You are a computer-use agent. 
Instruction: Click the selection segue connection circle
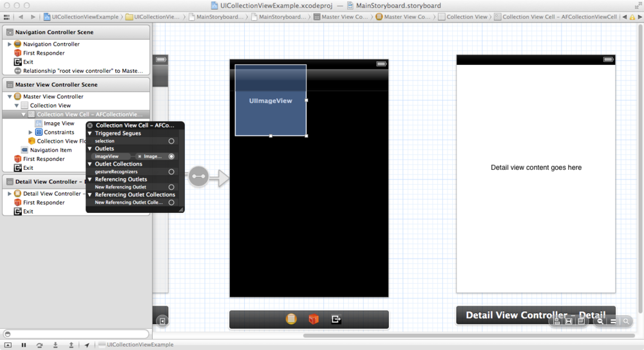click(x=171, y=141)
